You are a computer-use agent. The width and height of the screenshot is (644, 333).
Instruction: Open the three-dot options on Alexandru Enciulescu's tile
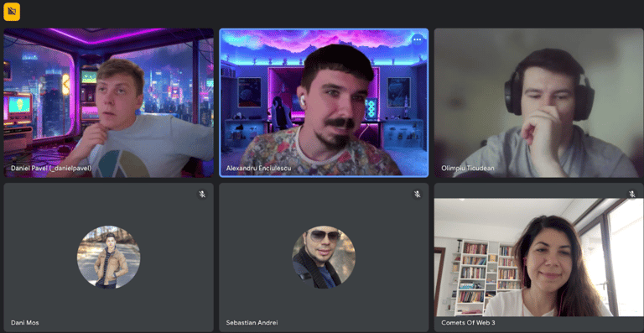pos(418,39)
